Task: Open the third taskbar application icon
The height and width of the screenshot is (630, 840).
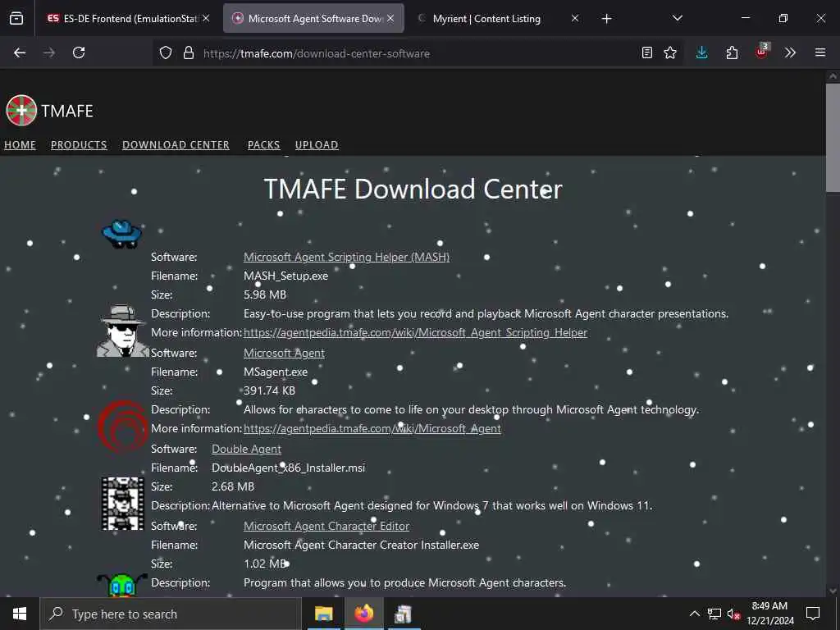Action: pos(404,614)
